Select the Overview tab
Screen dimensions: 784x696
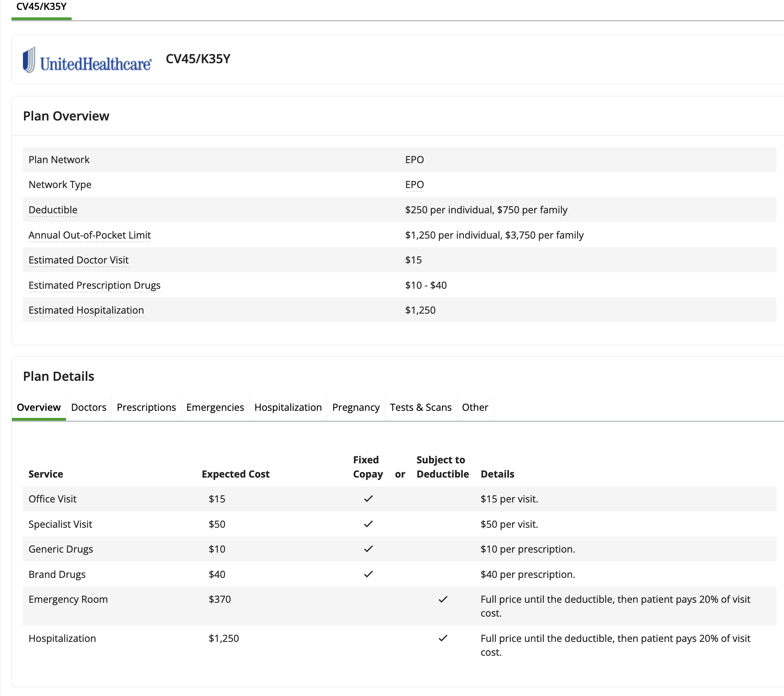click(x=39, y=407)
